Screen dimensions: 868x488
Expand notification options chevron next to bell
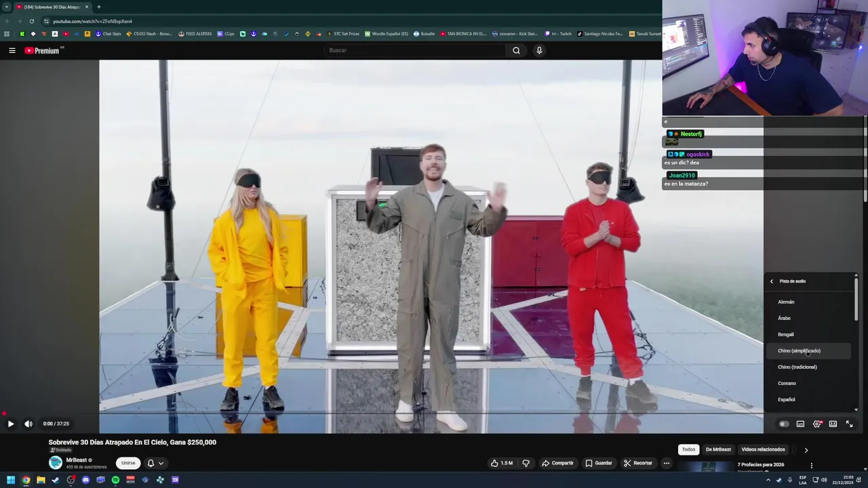[161, 463]
